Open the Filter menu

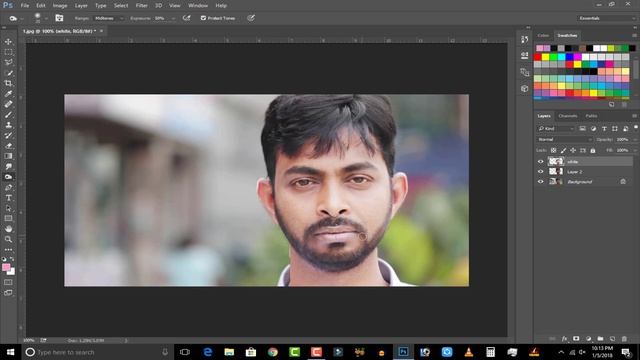141,6
